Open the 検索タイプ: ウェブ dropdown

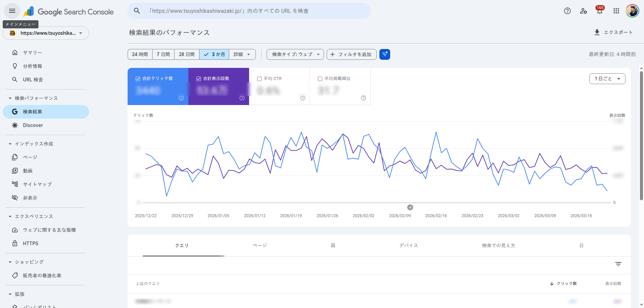pos(294,54)
